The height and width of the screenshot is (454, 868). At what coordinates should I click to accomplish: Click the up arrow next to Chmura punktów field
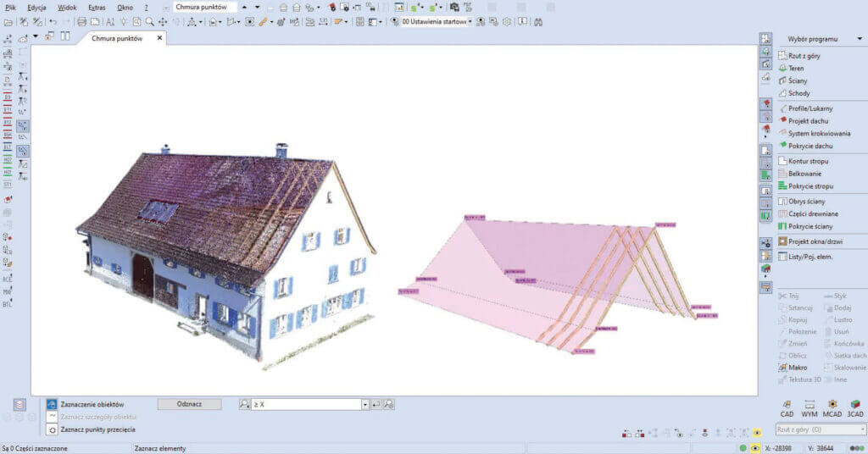244,7
